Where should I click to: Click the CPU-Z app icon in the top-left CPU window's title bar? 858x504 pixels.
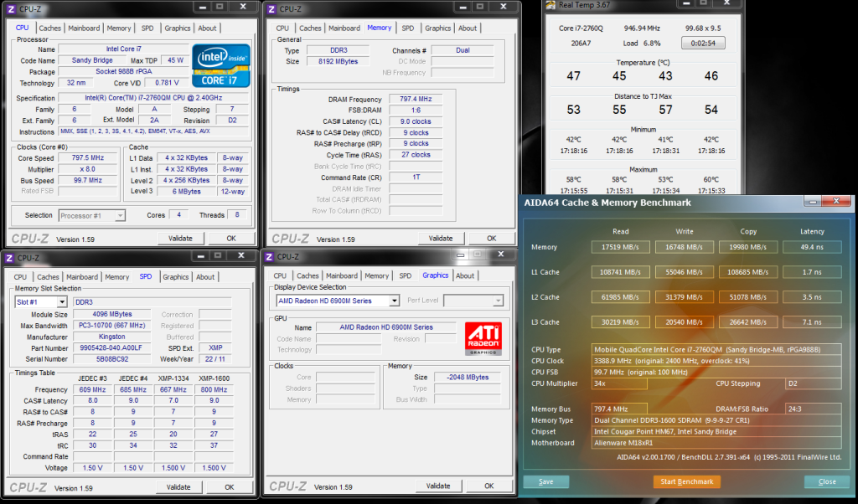(10, 8)
